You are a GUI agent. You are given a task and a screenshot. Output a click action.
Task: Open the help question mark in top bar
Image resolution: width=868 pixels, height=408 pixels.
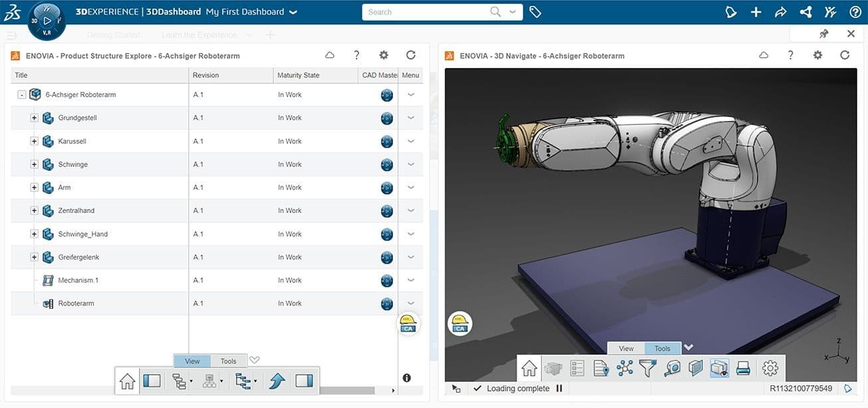(x=855, y=12)
